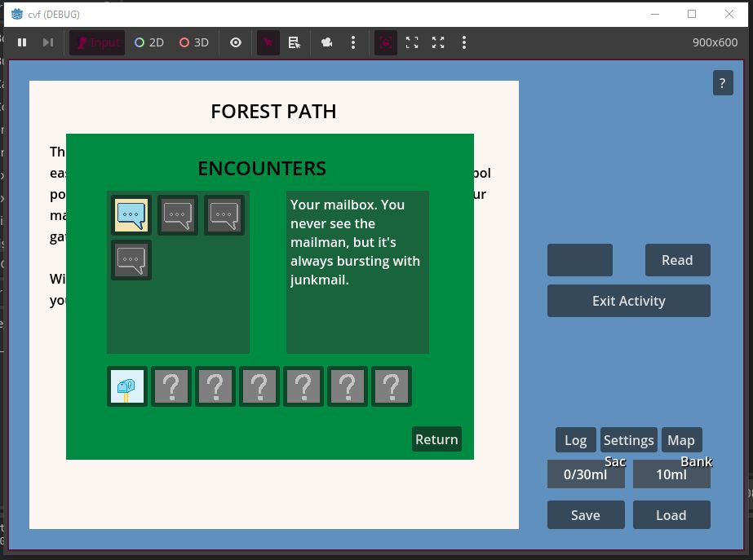This screenshot has height=560, width=753.
Task: Select the speech bubble in second row
Action: [x=131, y=260]
